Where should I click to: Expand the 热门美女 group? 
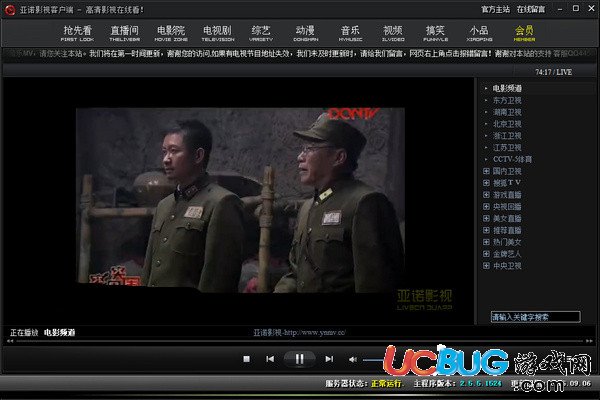[486, 242]
